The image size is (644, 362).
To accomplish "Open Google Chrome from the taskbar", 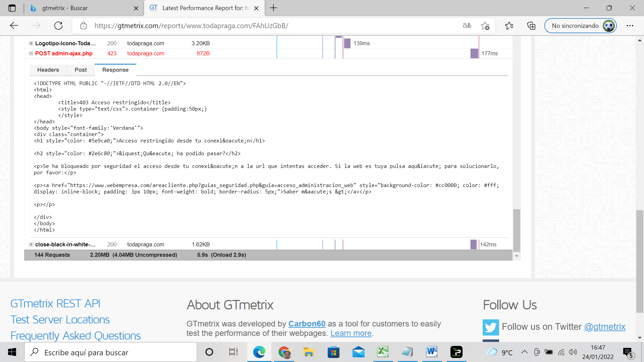I will [284, 352].
